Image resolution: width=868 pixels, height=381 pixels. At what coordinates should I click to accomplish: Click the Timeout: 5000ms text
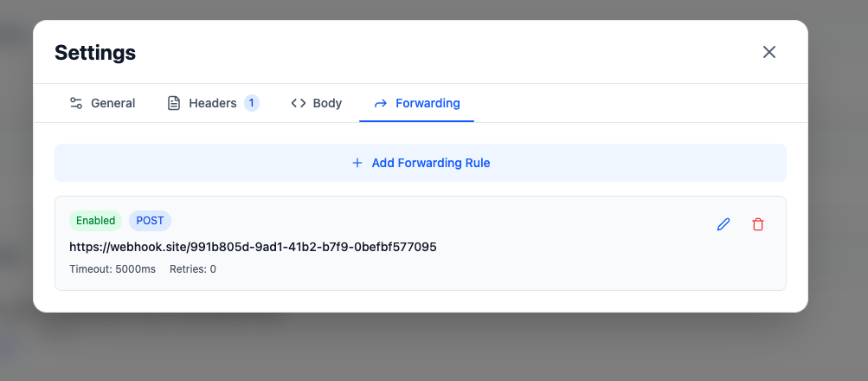113,269
